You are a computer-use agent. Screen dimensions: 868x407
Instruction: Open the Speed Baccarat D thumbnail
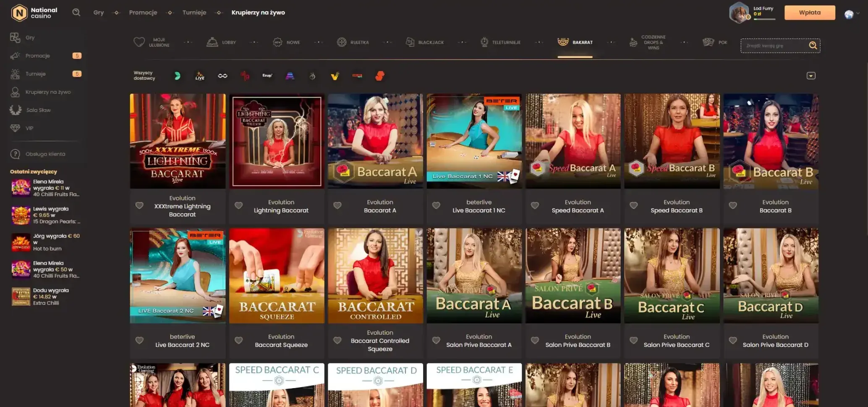click(375, 385)
